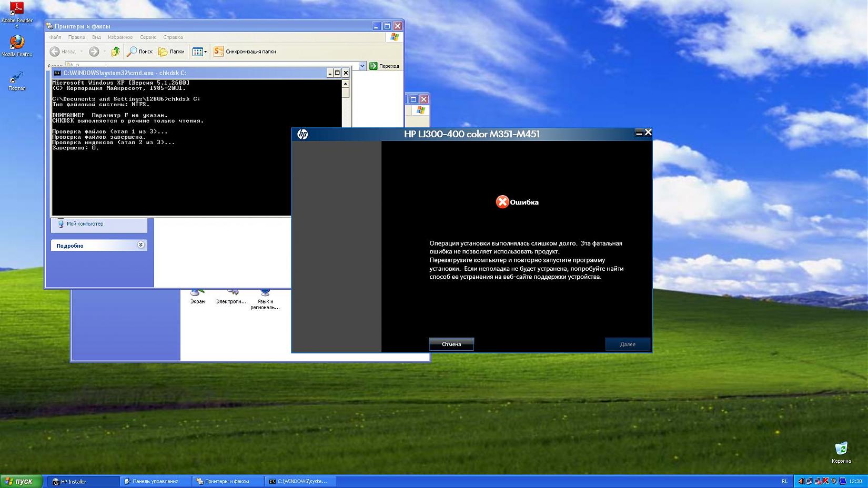
Task: Open Поиск search in Принтеры и факсы
Action: [140, 52]
